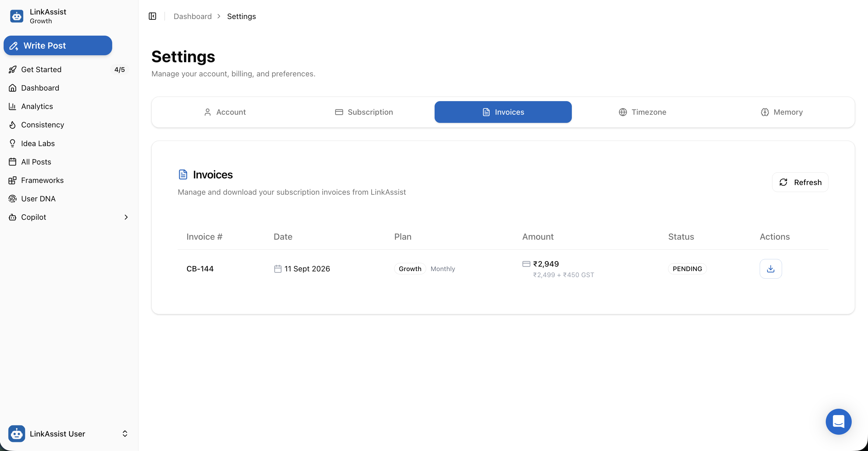The height and width of the screenshot is (451, 868).
Task: Click the date 11 Sept 2026
Action: [307, 269]
